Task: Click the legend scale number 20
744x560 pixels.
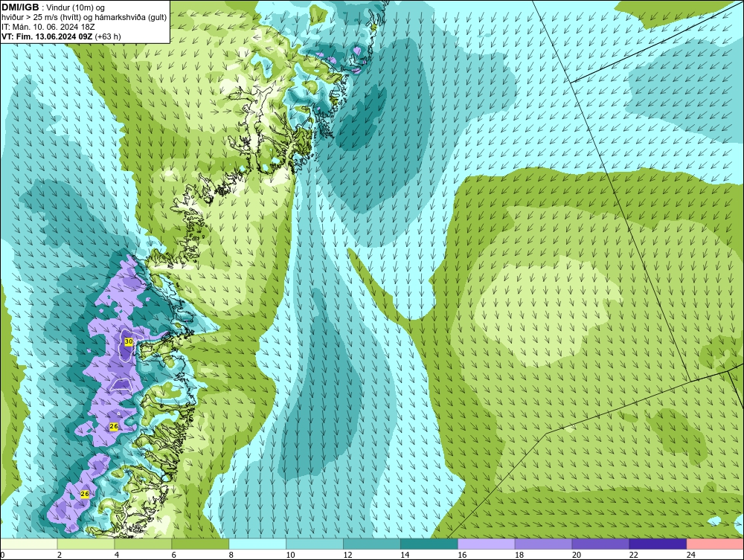Action: pos(577,555)
